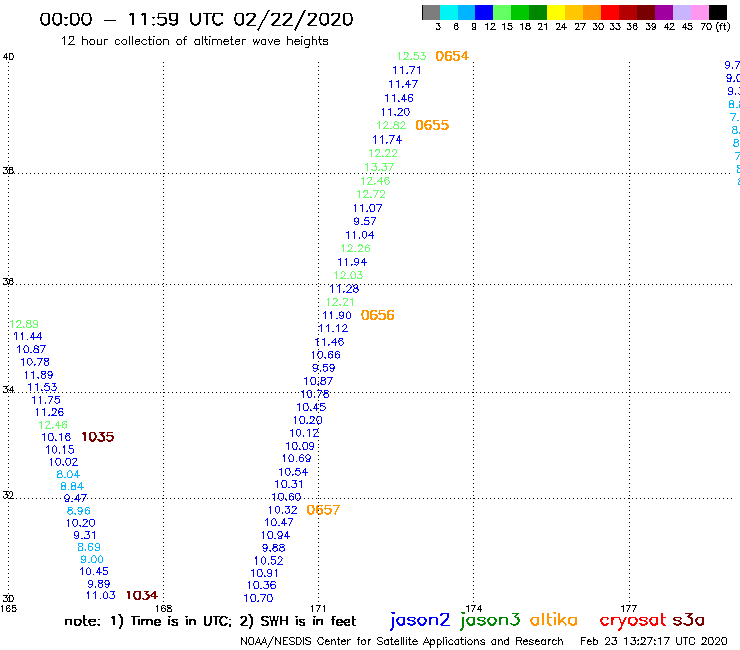Click the blue reading 11.07

point(367,208)
